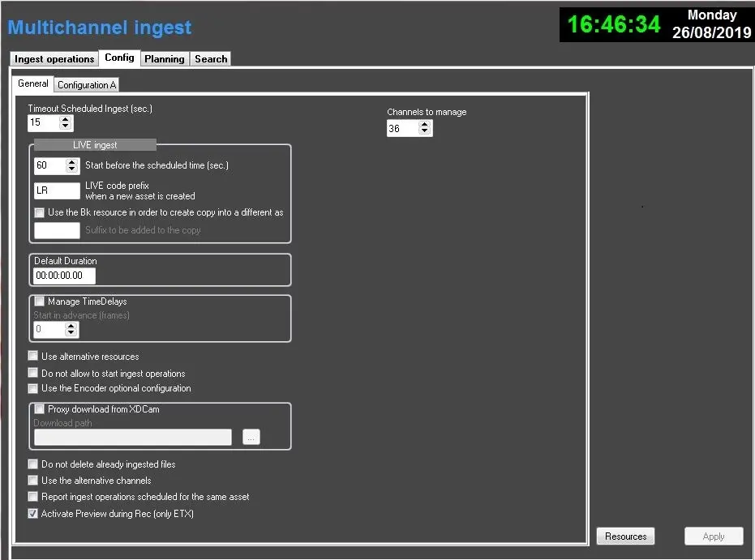This screenshot has height=560, width=755.
Task: Increase LIVE ingest start-before seconds with up arrow
Action: coord(71,161)
